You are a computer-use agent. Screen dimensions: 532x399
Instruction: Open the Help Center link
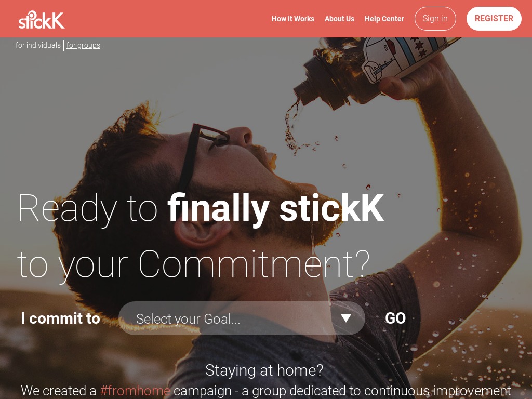coord(384,19)
